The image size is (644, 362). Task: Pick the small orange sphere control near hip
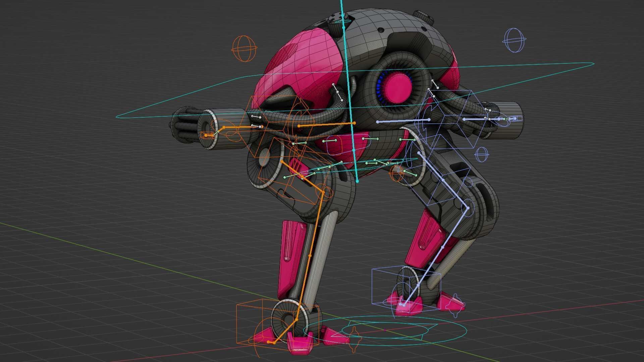pos(396,173)
